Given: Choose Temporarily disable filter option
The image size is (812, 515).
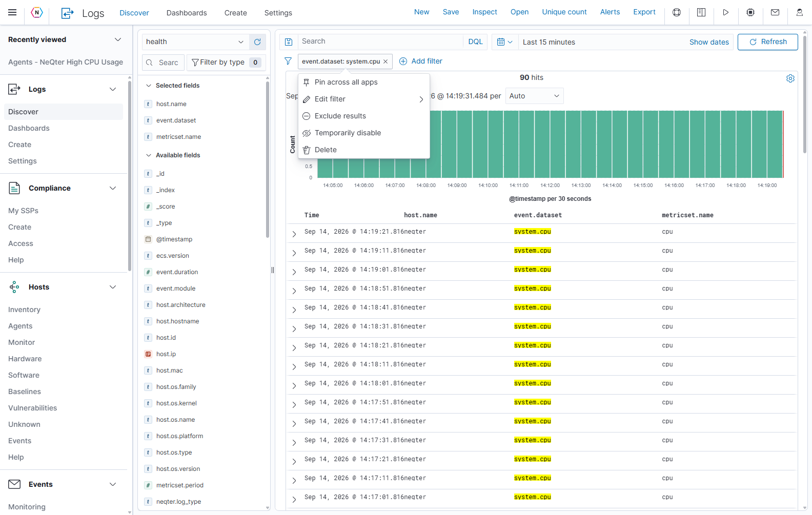Looking at the screenshot, I should pyautogui.click(x=364, y=133).
